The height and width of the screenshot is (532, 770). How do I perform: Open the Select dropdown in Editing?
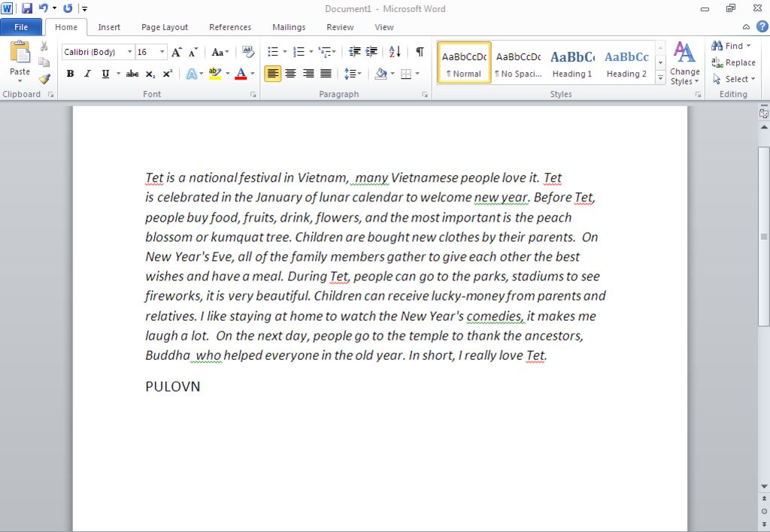(734, 79)
